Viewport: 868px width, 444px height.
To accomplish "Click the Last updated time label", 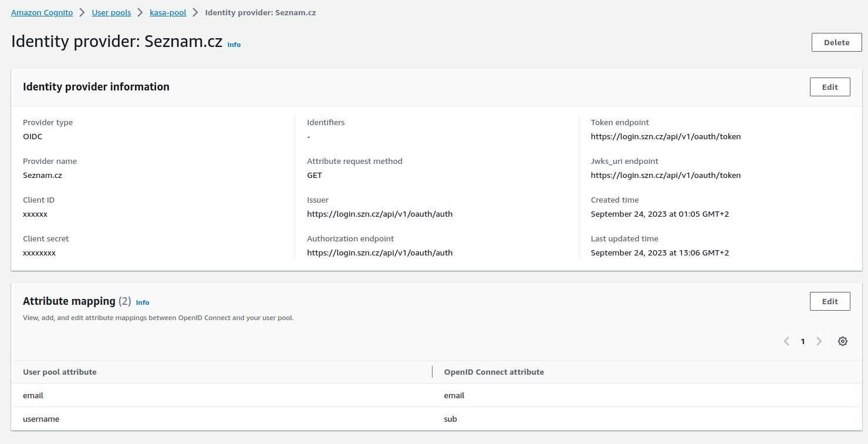I will pyautogui.click(x=625, y=238).
